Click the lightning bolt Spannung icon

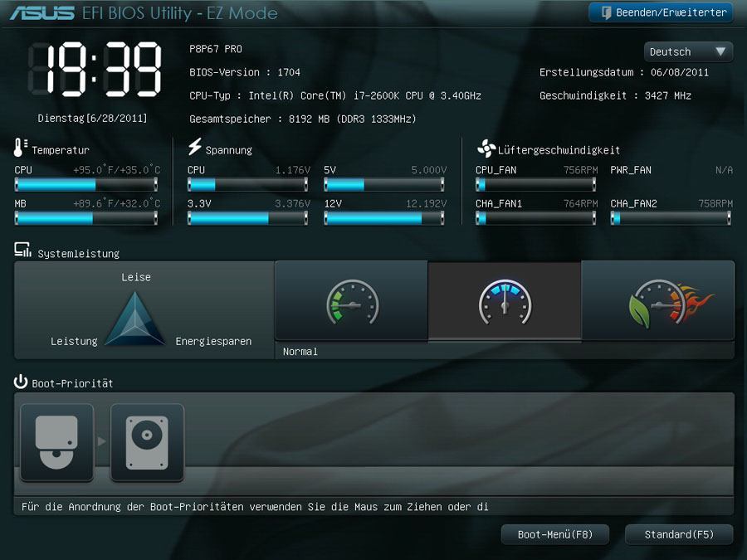coord(194,147)
